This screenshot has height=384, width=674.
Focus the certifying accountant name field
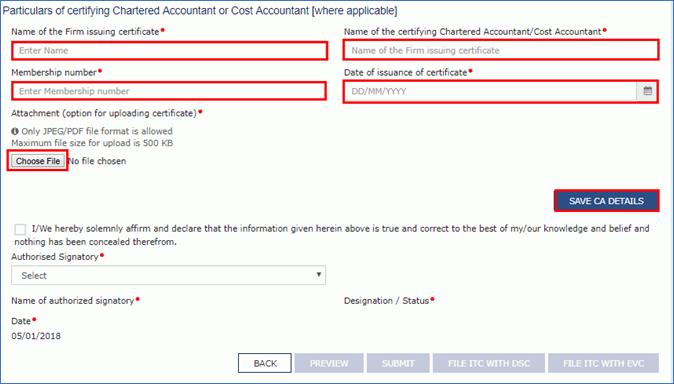point(501,50)
